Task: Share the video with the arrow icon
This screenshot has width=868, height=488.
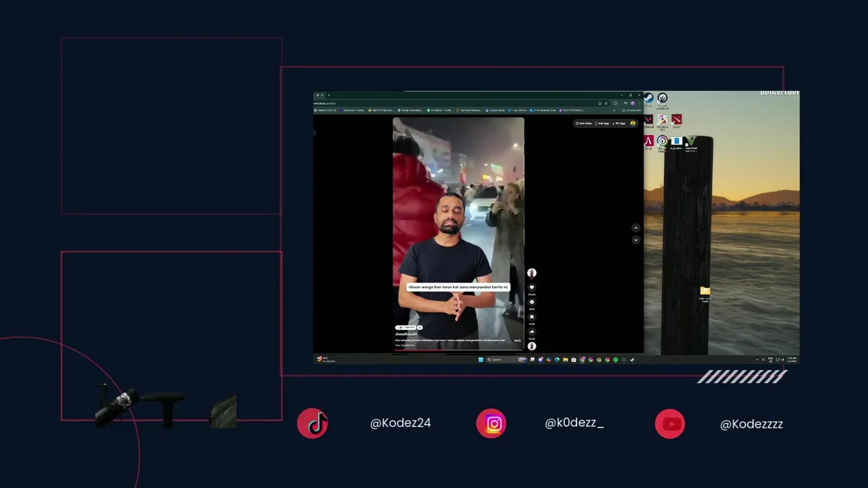Action: click(x=532, y=331)
